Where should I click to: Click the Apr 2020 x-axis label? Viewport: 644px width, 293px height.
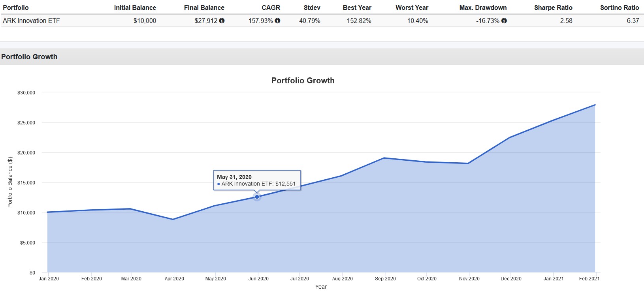[x=174, y=278]
